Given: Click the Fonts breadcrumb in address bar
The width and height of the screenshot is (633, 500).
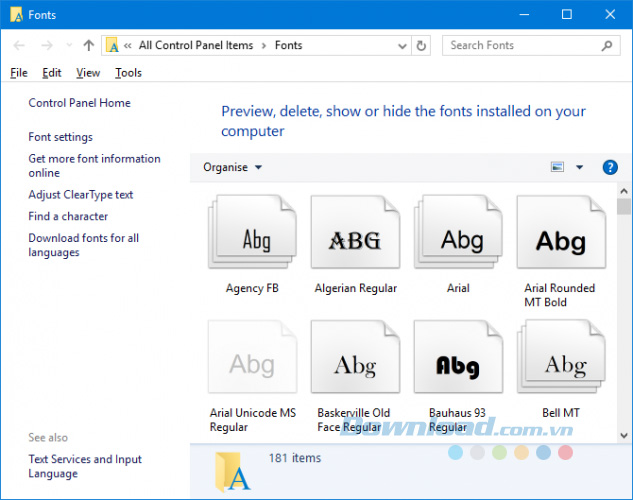Looking at the screenshot, I should [x=289, y=45].
